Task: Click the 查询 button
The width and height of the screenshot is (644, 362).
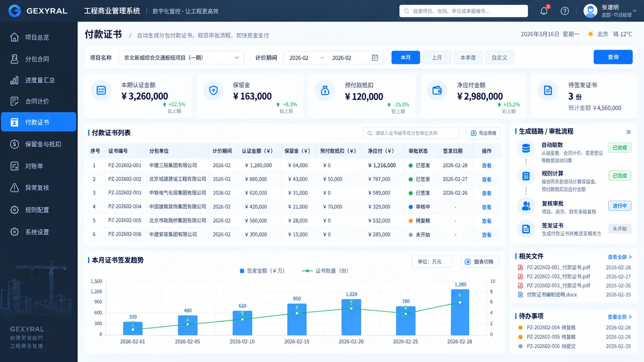Action: [613, 57]
